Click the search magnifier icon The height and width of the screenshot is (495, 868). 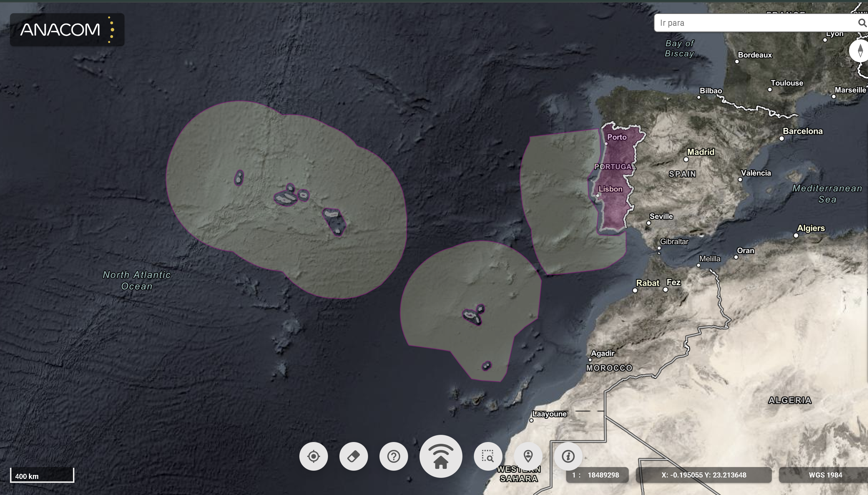click(x=862, y=23)
